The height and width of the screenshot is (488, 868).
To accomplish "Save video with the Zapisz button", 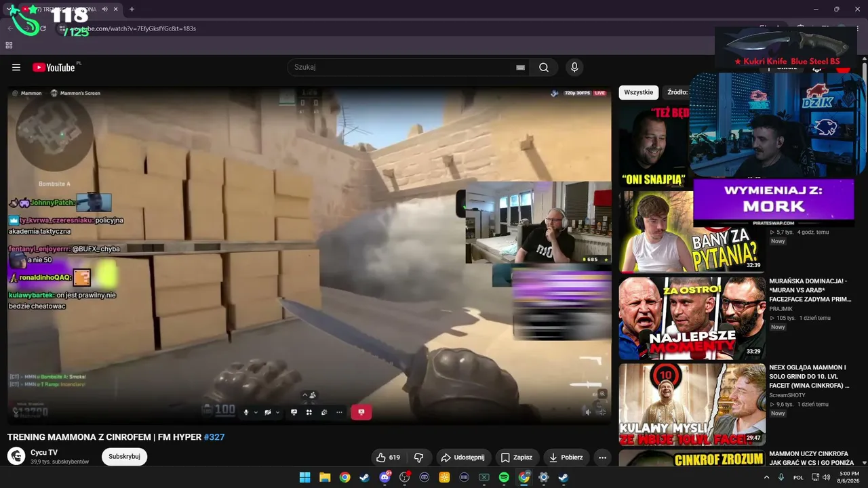I will (517, 457).
